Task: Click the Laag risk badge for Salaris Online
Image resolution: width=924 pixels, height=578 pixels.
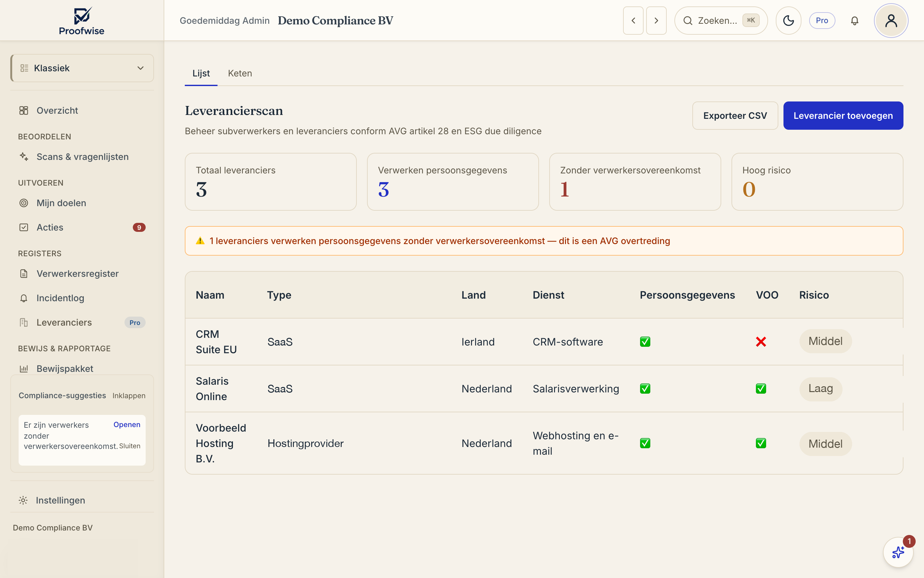Action: point(820,389)
